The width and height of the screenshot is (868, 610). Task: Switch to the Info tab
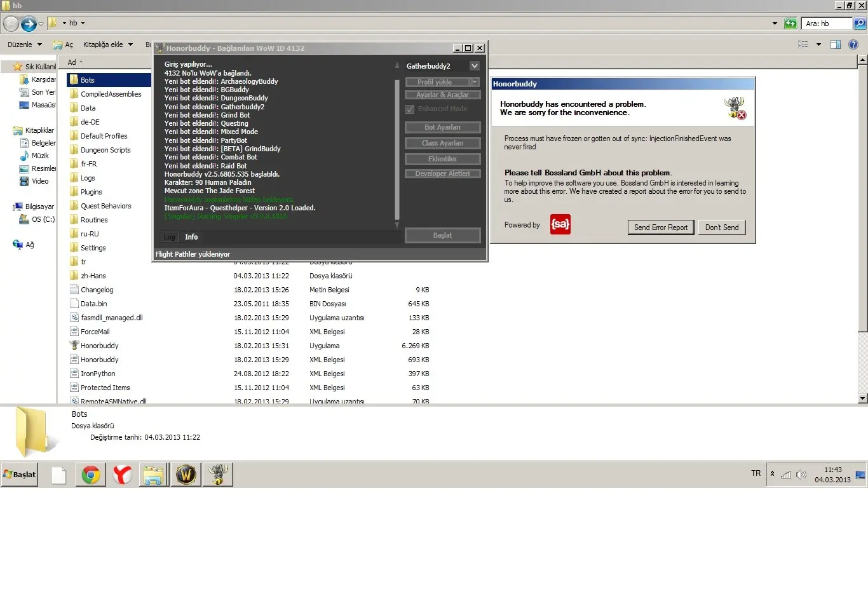(x=191, y=237)
